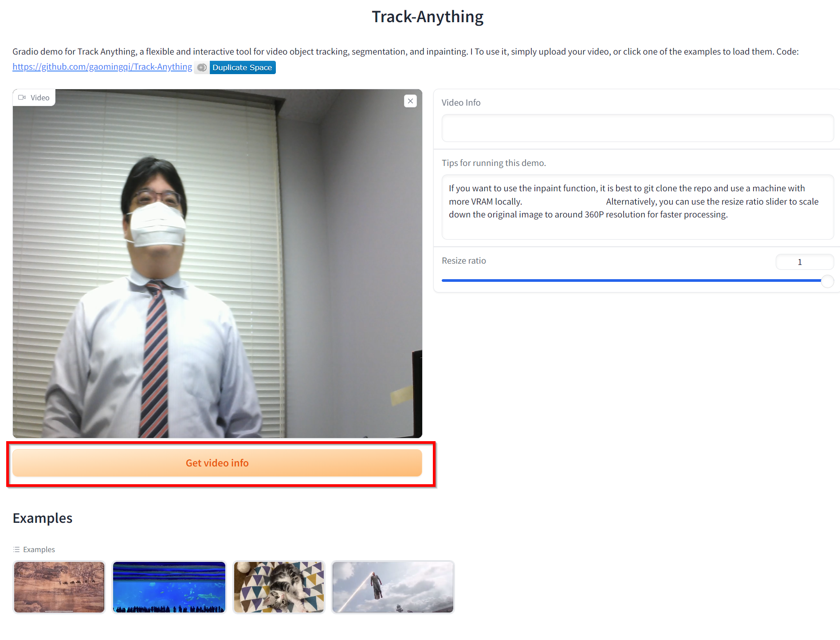The width and height of the screenshot is (840, 640).
Task: Remove the uploaded video with the X icon
Action: pyautogui.click(x=410, y=101)
